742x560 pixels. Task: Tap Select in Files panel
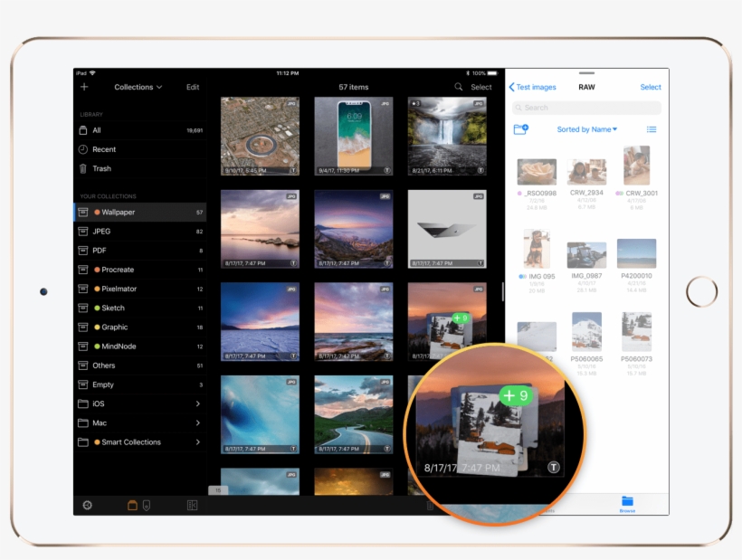tap(651, 87)
